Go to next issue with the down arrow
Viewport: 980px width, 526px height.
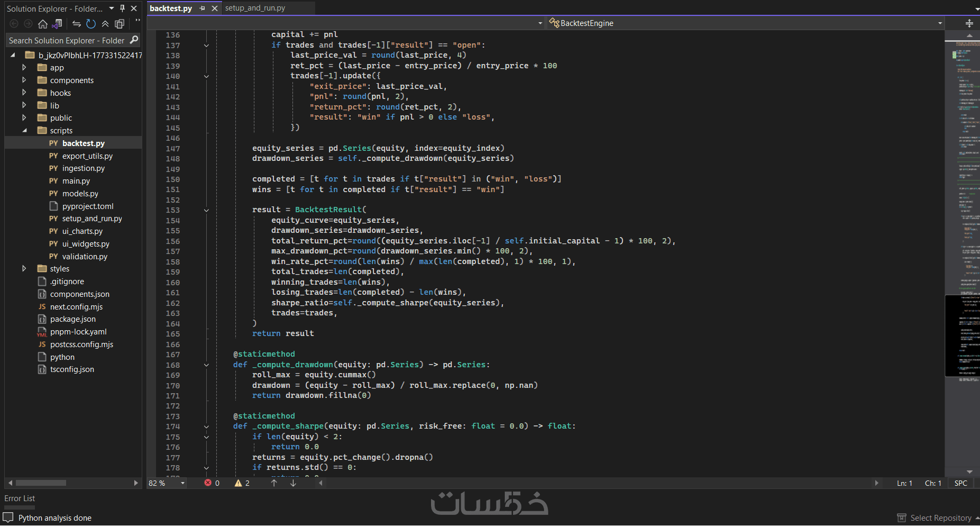(x=293, y=483)
